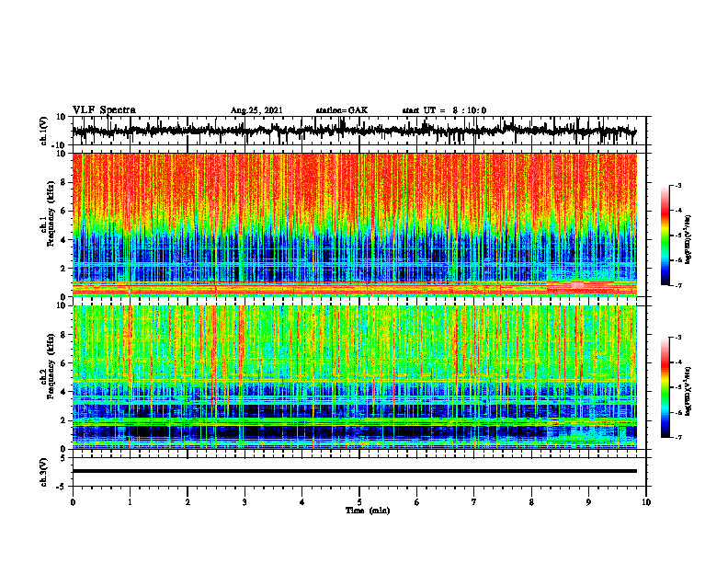Click the "-5" tick on the ch.3 voltage axis

coord(63,486)
